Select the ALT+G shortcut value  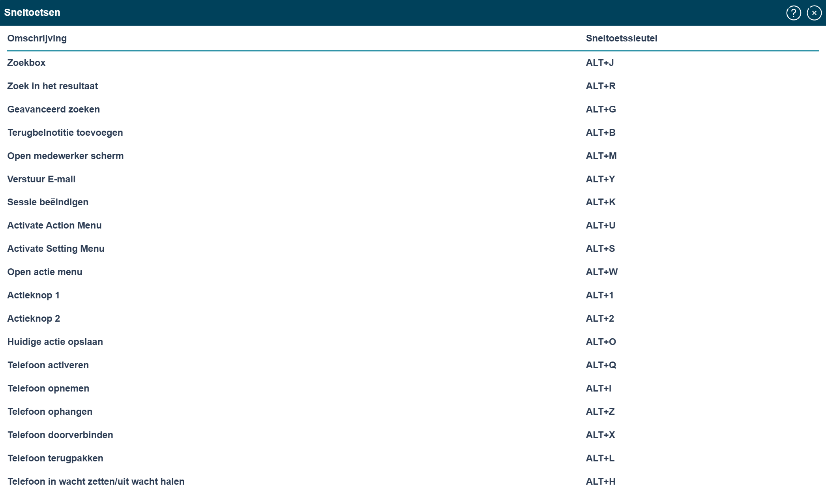tap(601, 109)
